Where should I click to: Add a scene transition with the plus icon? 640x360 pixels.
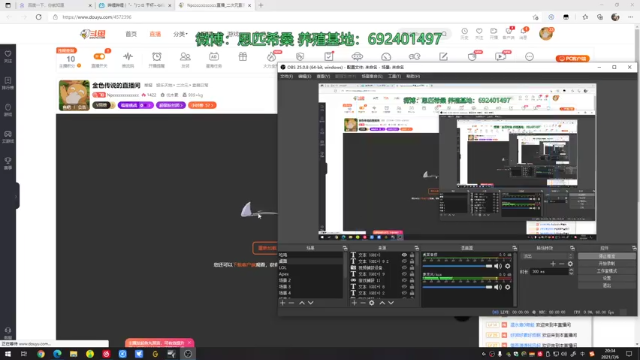click(x=553, y=264)
